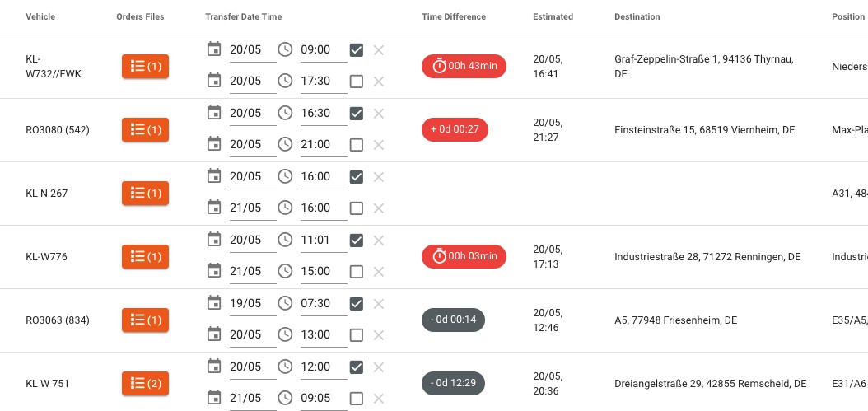Open clock picker for RO3080 16:30 time
Image resolution: width=868 pixels, height=411 pixels.
pos(285,113)
